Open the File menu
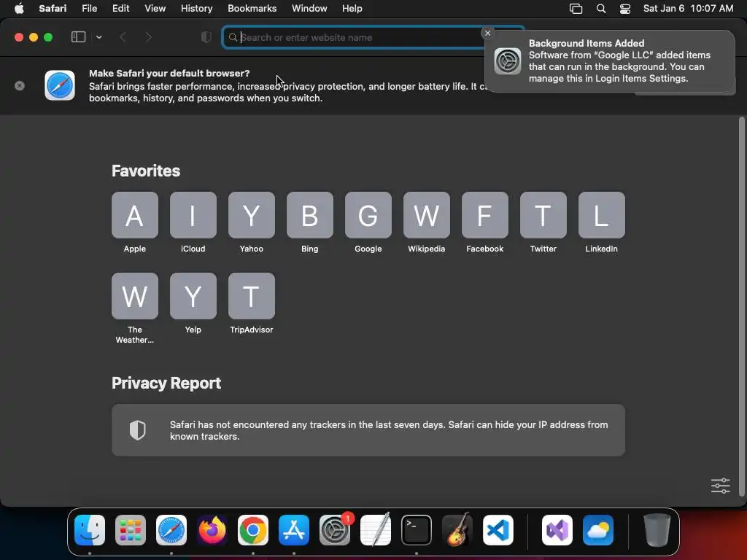Viewport: 747px width, 560px height. (89, 8)
